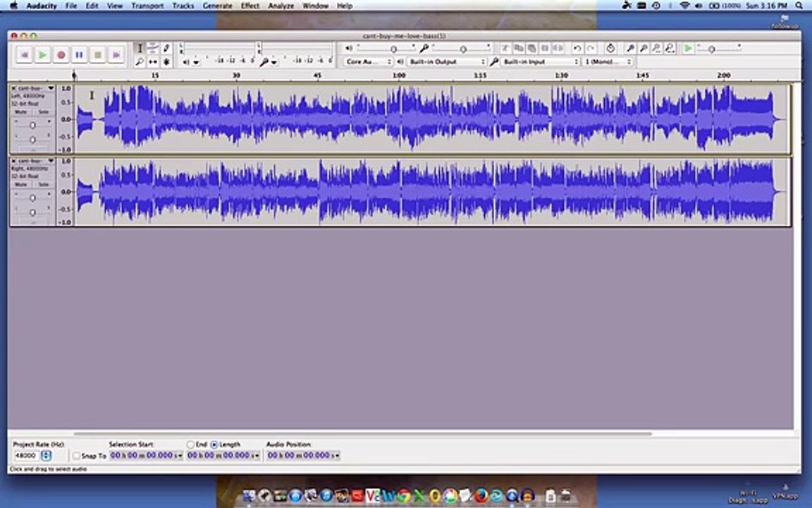The image size is (812, 508).
Task: Mute the Left track
Action: coord(20,112)
